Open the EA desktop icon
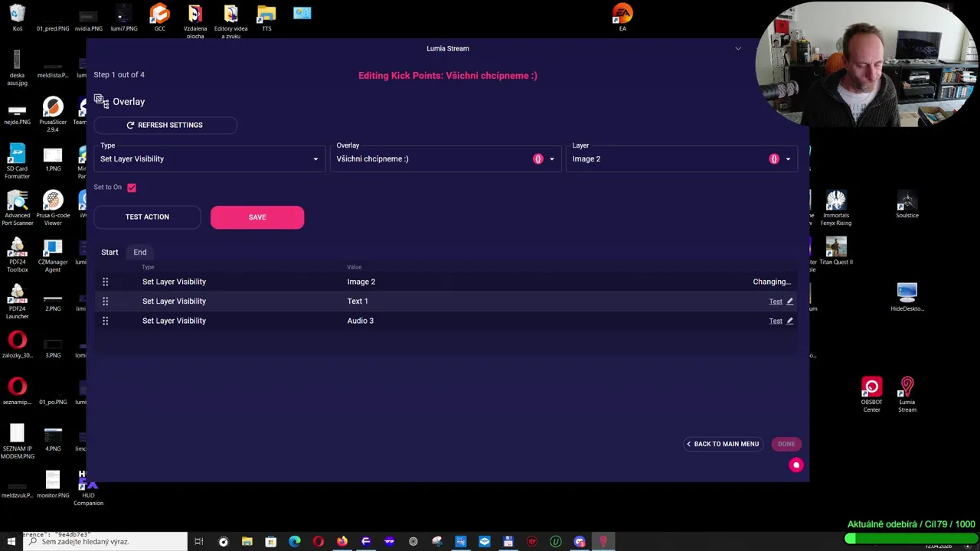This screenshot has height=551, width=980. click(x=622, y=18)
